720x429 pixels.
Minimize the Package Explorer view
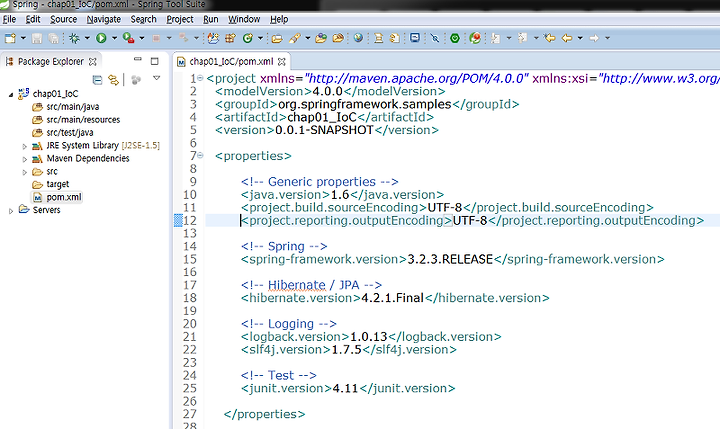tap(137, 59)
